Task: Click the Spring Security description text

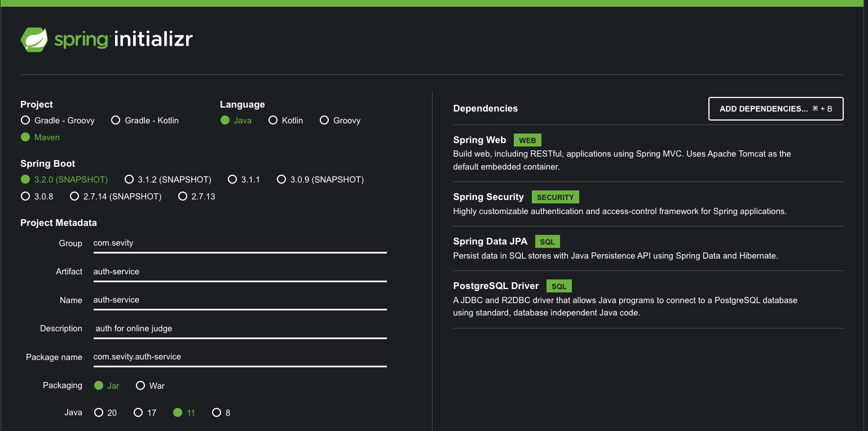Action: pyautogui.click(x=620, y=212)
